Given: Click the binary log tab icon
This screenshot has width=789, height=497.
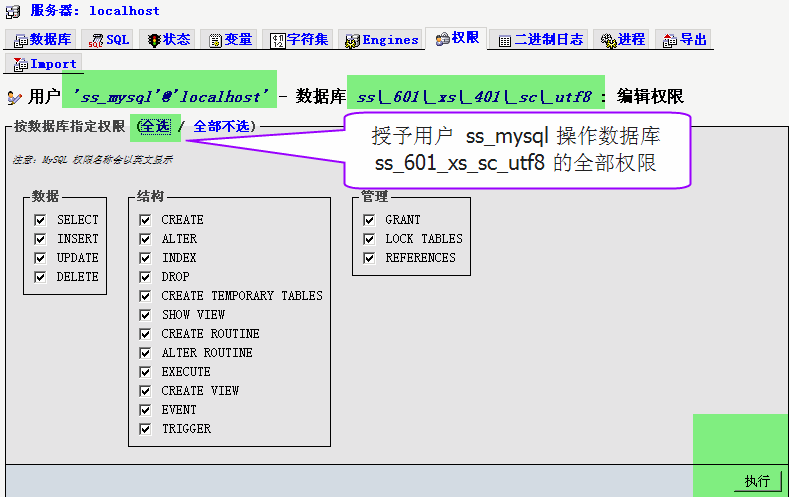Looking at the screenshot, I should click(x=505, y=41).
